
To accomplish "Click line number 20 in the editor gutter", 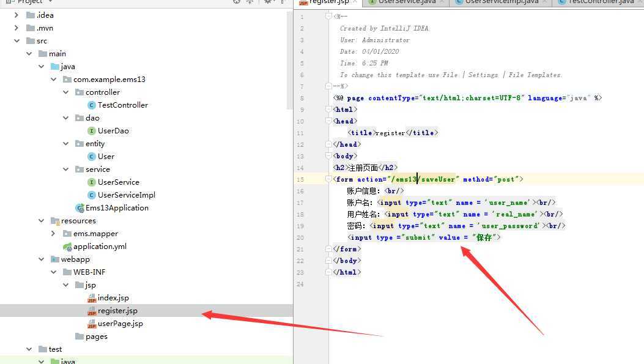I will [300, 237].
